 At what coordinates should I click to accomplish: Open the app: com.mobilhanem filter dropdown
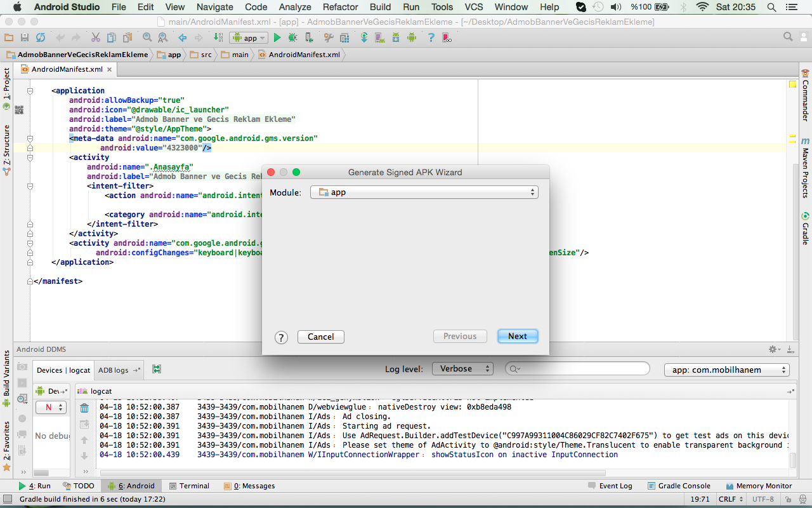click(726, 370)
